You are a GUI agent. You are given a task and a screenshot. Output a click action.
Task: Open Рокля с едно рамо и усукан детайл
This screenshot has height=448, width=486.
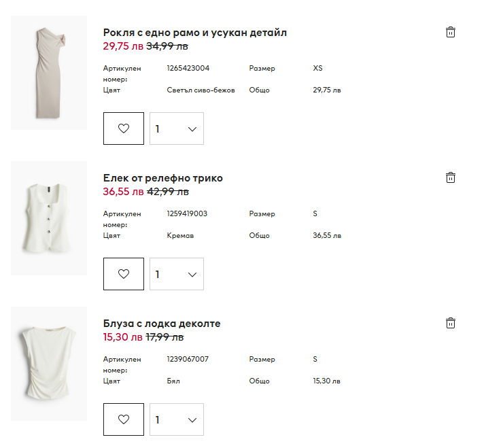(x=195, y=33)
